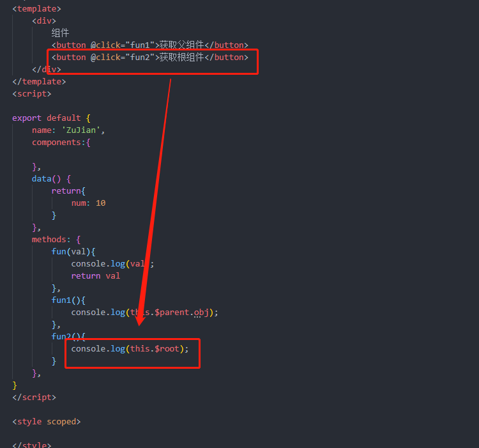
Task: Place cursor on the fun1 button line
Action: click(x=149, y=45)
